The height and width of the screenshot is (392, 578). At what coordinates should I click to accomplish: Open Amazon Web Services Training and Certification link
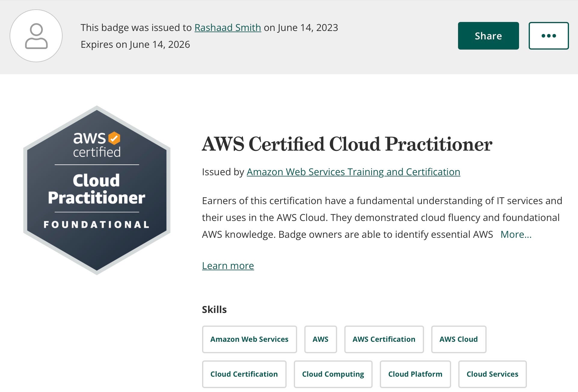coord(353,172)
